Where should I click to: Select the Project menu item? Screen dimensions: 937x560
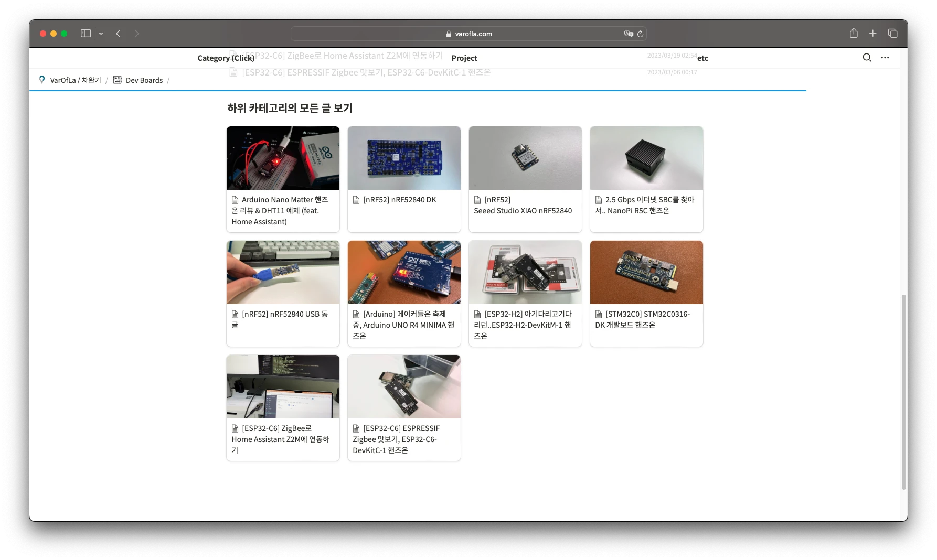464,58
